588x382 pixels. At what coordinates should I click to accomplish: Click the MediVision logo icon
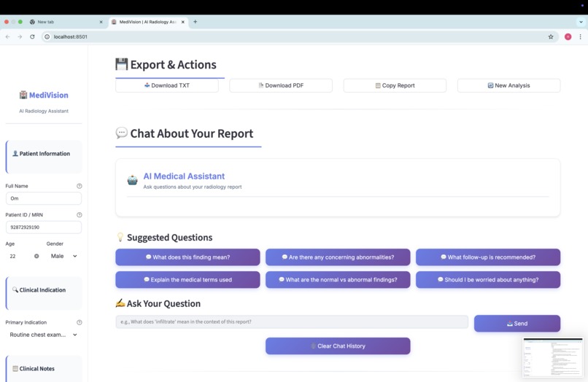click(x=23, y=95)
